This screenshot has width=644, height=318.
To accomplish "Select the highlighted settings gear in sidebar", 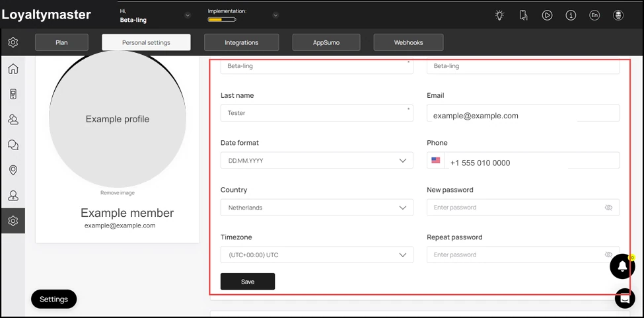I will 13,221.
